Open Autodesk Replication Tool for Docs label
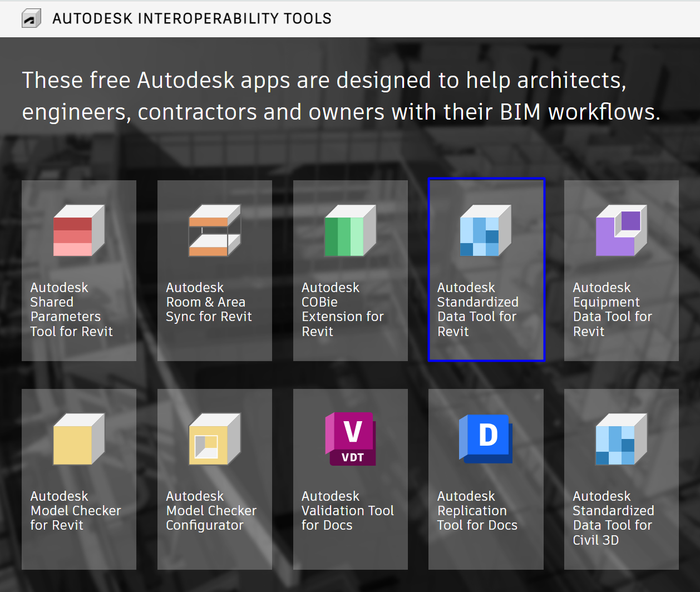700x592 pixels. tap(477, 511)
